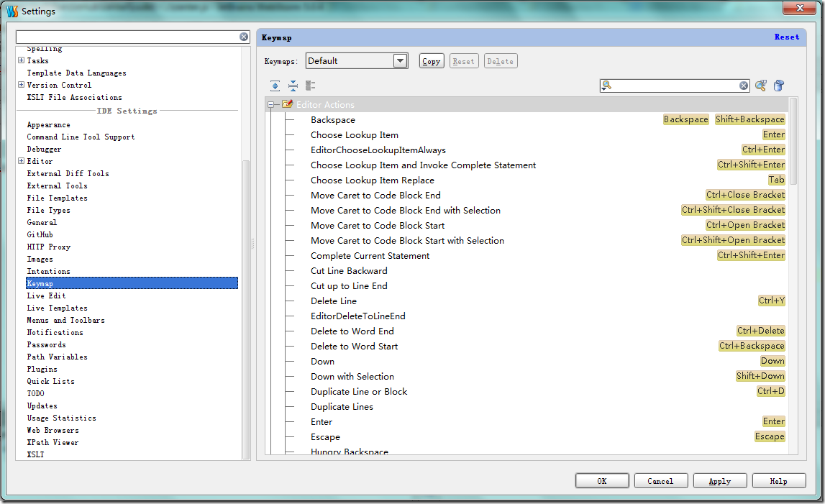Click the Cancel button
Viewport: 825px width, 504px height.
660,481
